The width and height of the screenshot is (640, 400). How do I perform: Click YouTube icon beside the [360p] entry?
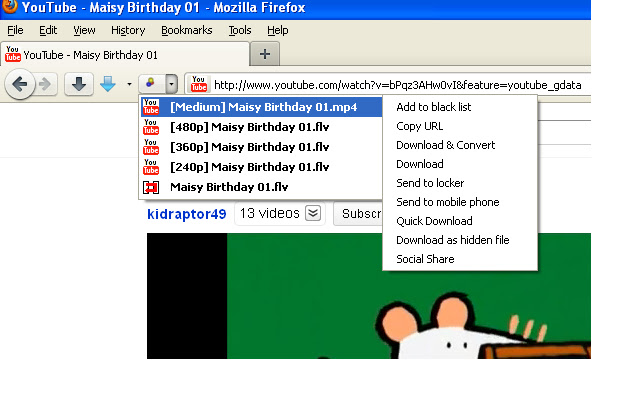pyautogui.click(x=151, y=147)
